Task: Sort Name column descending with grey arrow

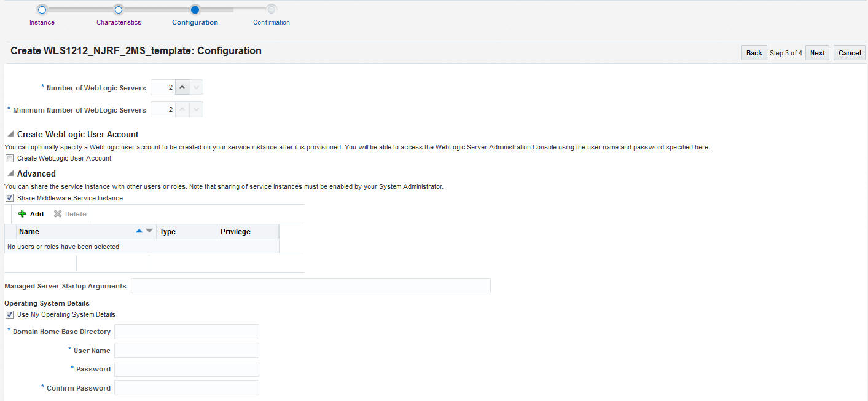Action: point(149,231)
